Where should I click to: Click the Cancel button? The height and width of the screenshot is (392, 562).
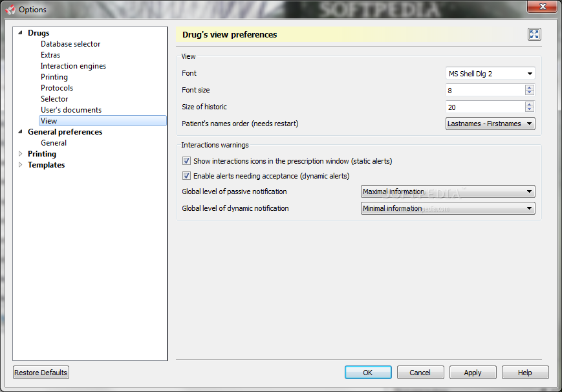[420, 373]
